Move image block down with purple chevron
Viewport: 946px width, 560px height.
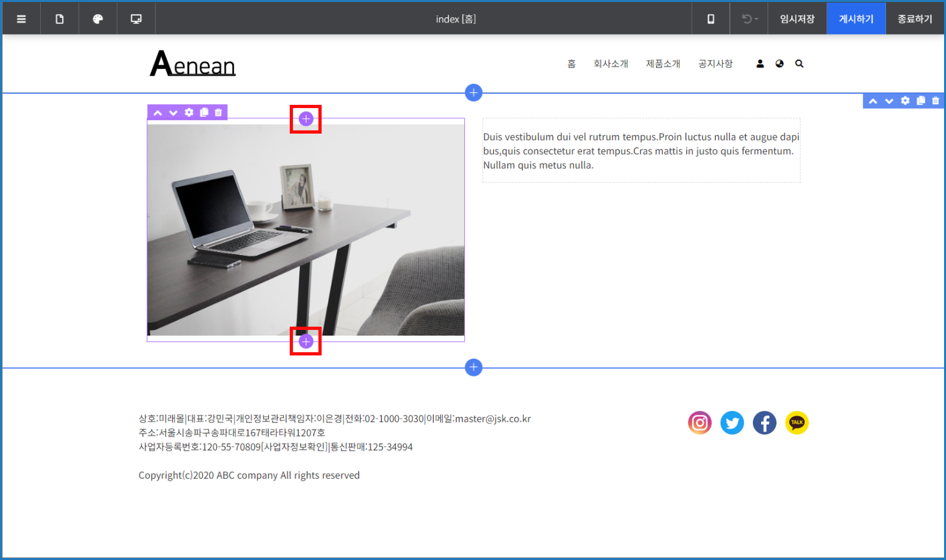173,113
